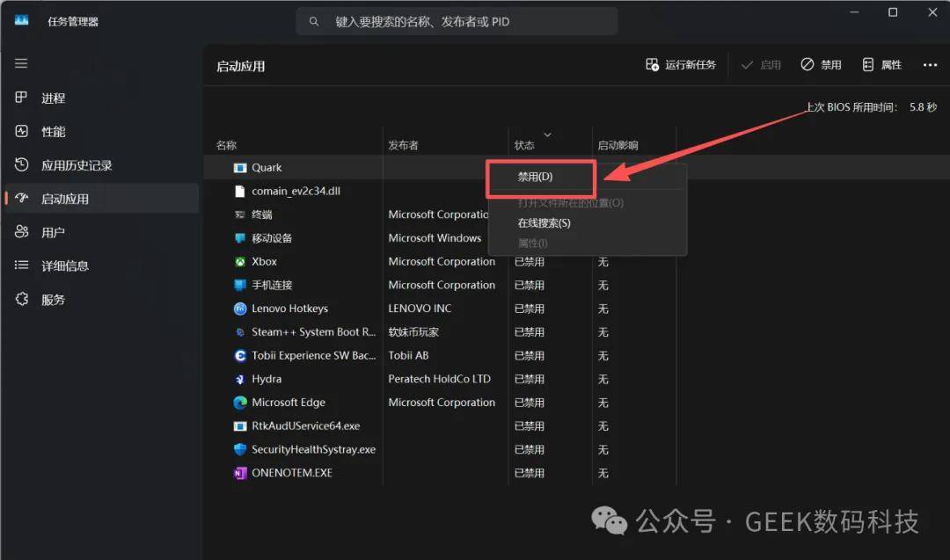The image size is (950, 560).
Task: Open the 详细信息 (Details) sidebar icon
Action: [x=22, y=265]
